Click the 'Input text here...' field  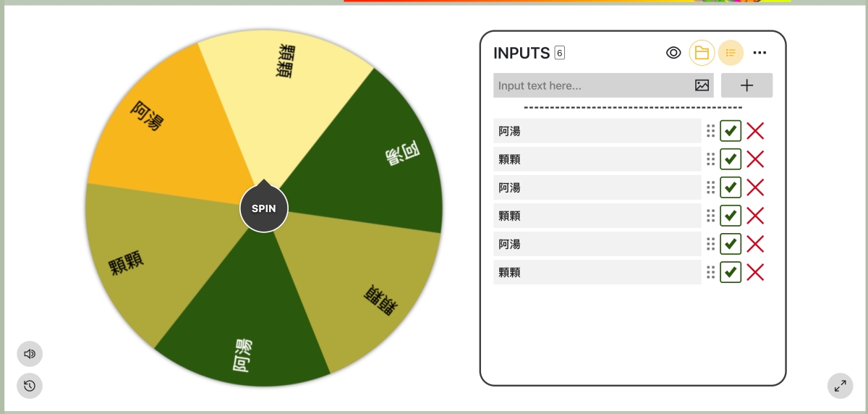pos(593,85)
